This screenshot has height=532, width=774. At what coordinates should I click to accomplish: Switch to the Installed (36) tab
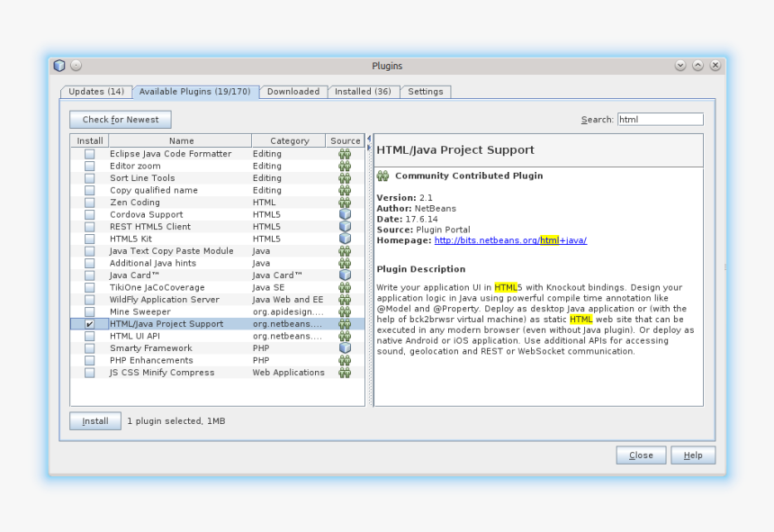pyautogui.click(x=363, y=92)
